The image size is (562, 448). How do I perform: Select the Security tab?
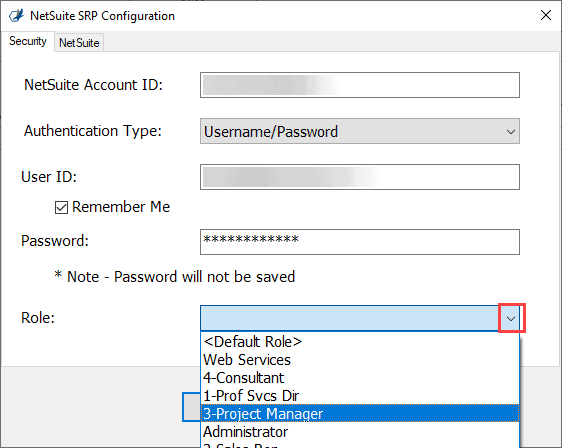coord(28,41)
